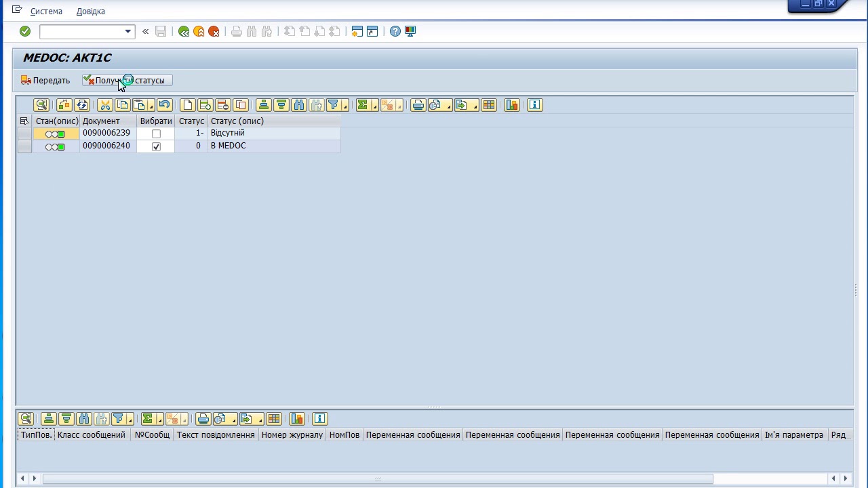Open the upper grid Total sigma dropdown arrow
This screenshot has height=488, width=868.
pos(374,106)
